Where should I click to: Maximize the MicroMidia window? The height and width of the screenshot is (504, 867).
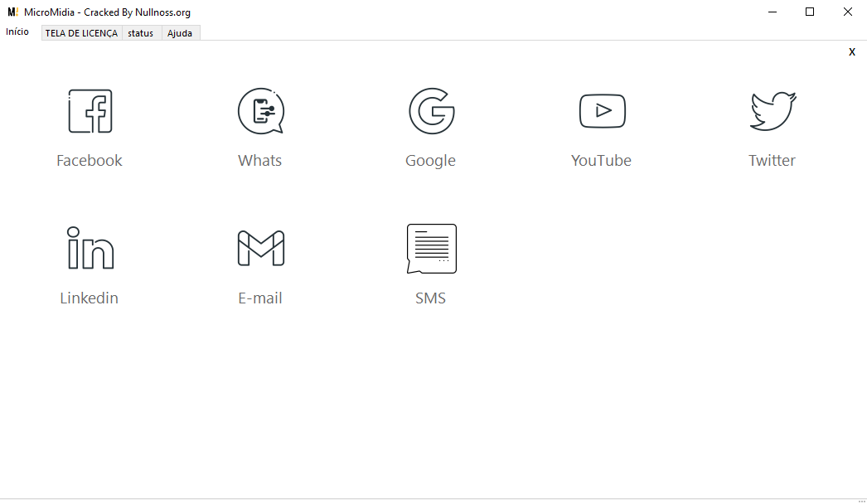[810, 12]
